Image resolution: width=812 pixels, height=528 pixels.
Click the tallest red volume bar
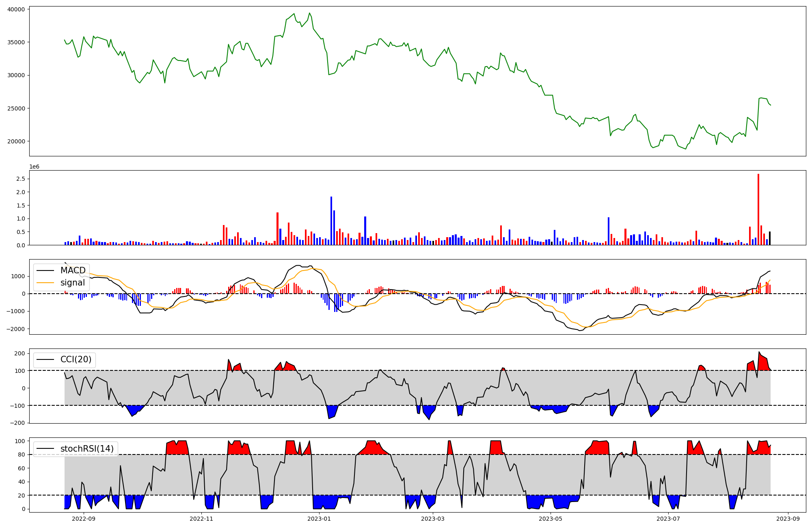pyautogui.click(x=758, y=209)
